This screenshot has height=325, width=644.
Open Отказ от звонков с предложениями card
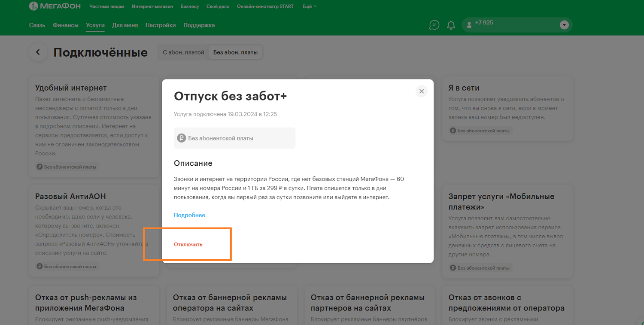point(507,306)
